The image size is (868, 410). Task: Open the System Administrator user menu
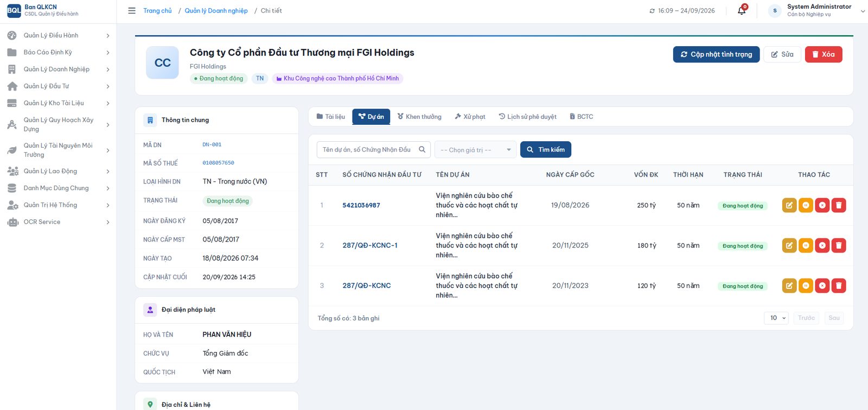point(816,10)
